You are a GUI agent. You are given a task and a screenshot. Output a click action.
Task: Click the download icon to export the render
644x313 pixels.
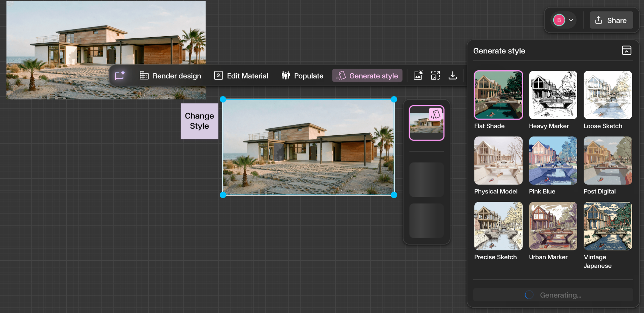click(x=453, y=75)
